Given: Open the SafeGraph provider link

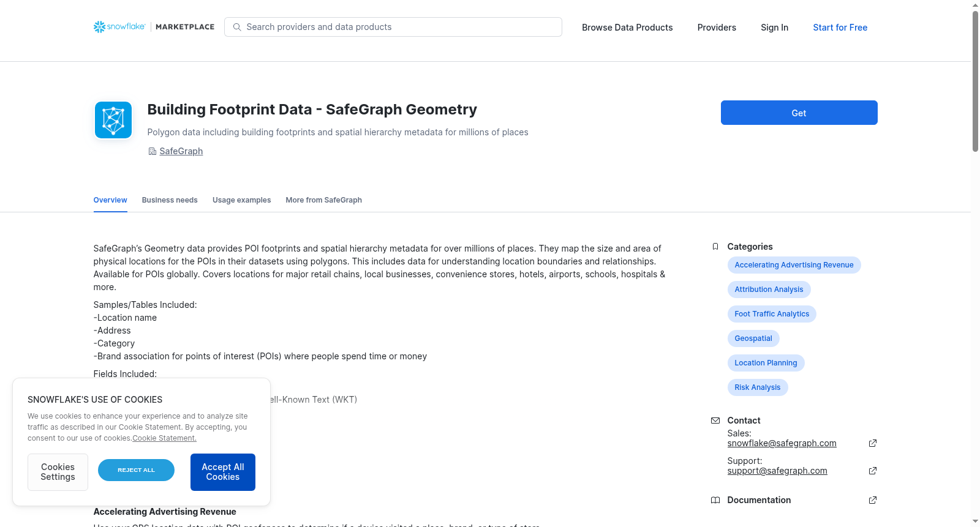Looking at the screenshot, I should [x=181, y=151].
